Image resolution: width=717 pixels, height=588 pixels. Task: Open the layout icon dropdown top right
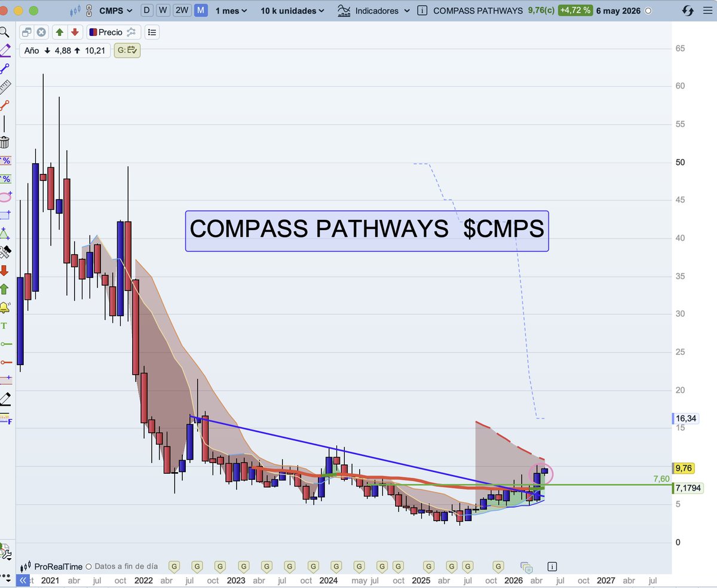point(707,11)
